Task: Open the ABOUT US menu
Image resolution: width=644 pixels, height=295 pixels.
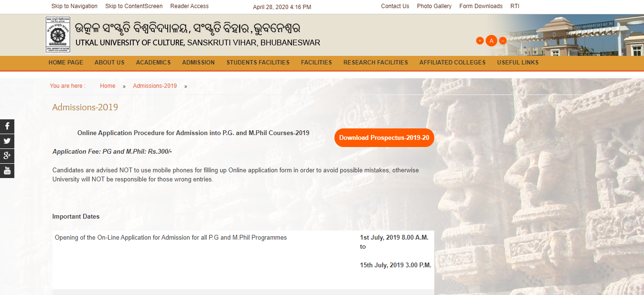Action: (x=109, y=62)
